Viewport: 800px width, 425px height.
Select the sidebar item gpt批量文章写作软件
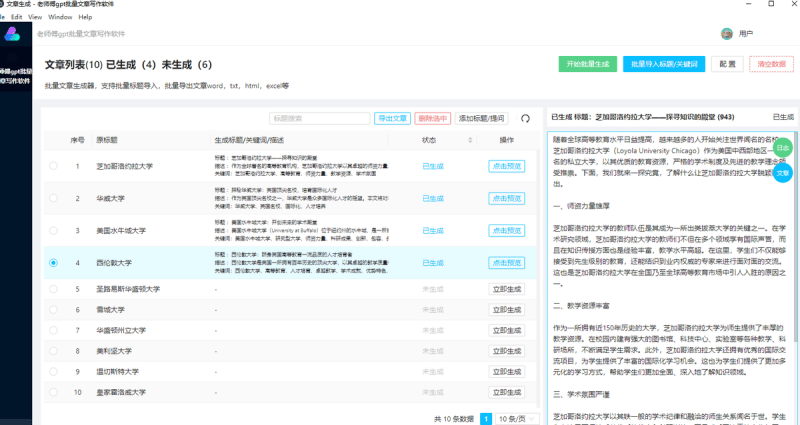pyautogui.click(x=15, y=76)
